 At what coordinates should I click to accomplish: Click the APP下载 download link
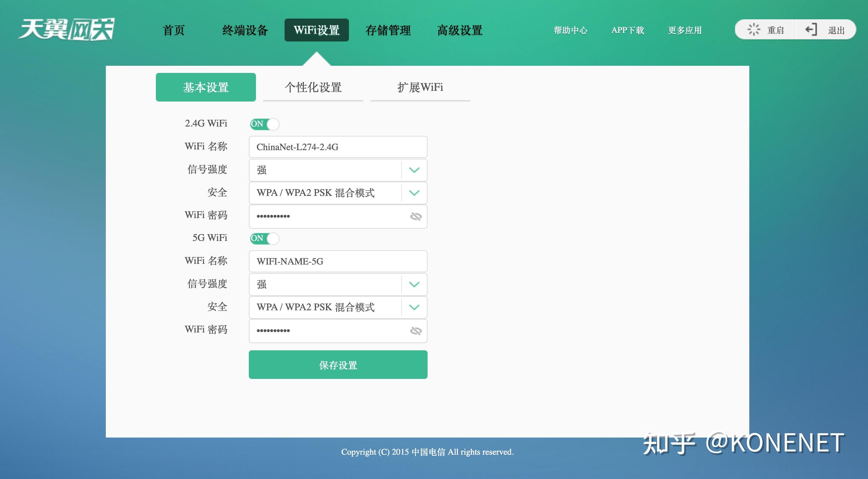click(627, 30)
